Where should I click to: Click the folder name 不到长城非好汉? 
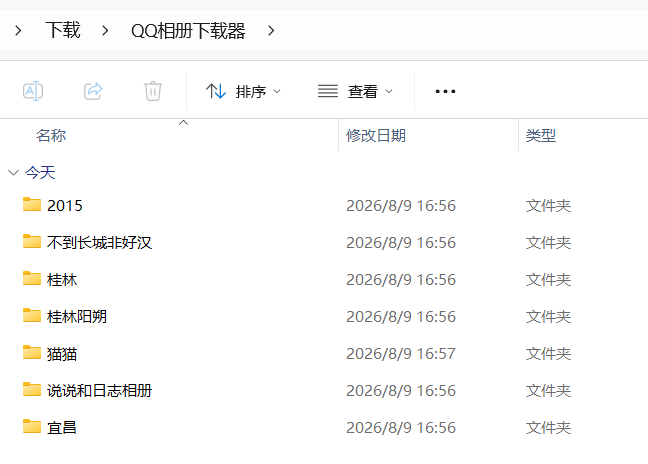tap(99, 243)
